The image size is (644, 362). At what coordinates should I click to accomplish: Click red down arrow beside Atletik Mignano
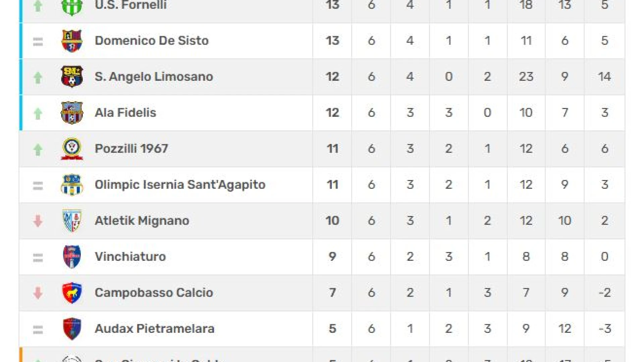(38, 221)
